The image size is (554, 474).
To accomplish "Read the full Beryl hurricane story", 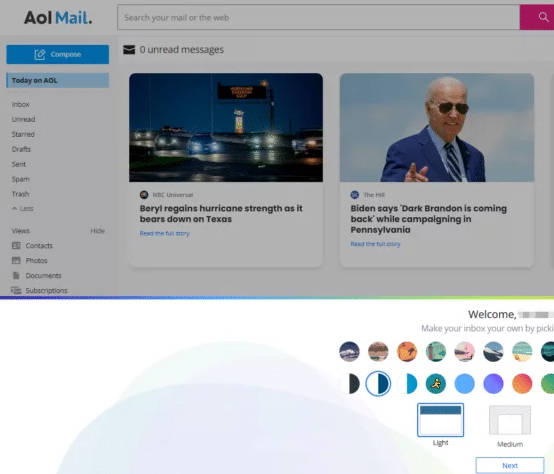I will pyautogui.click(x=165, y=233).
